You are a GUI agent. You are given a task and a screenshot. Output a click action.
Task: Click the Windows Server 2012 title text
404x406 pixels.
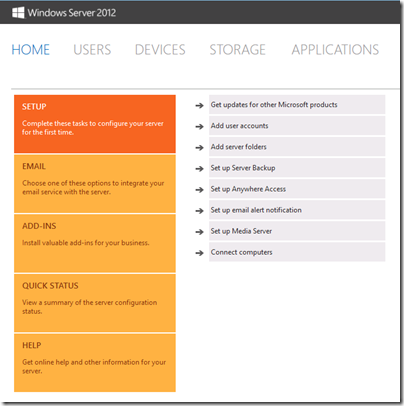pos(72,13)
